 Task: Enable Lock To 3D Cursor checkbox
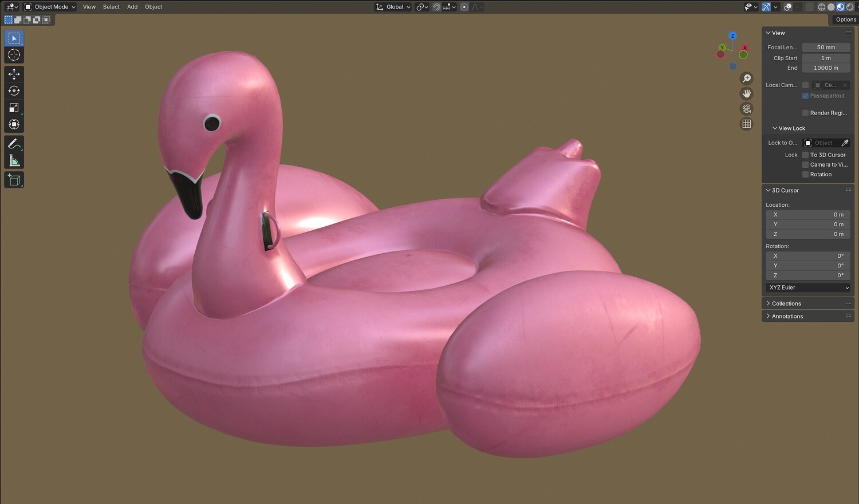tap(805, 155)
